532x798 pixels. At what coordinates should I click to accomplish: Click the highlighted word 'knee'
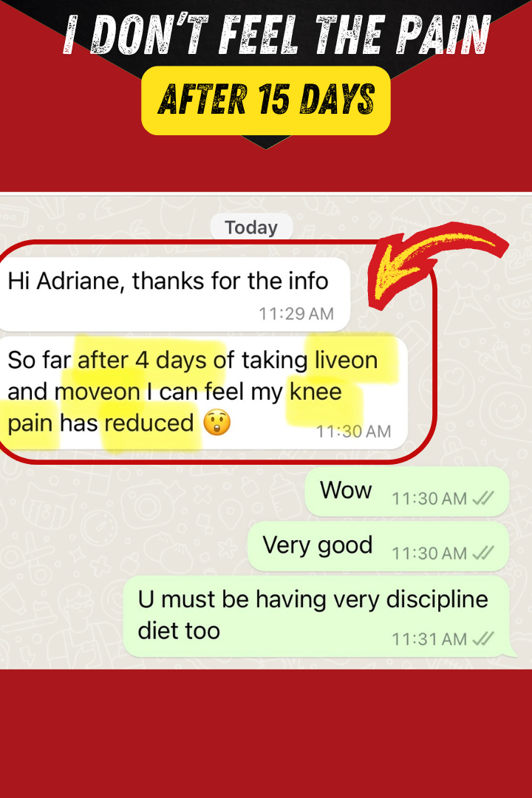click(x=316, y=392)
